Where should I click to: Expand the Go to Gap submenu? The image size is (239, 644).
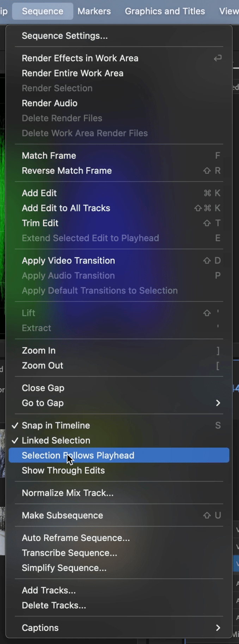tap(43, 403)
